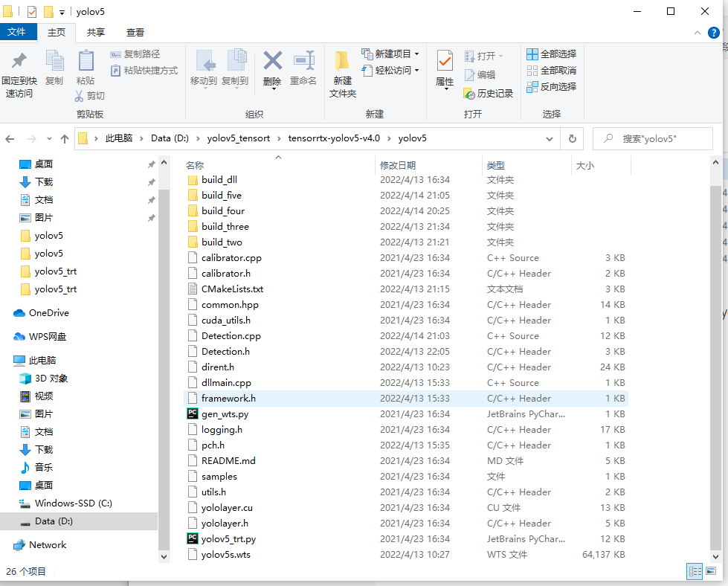The height and width of the screenshot is (586, 728).
Task: Open the Open (打开) dropdown in ribbon
Action: pyautogui.click(x=484, y=57)
